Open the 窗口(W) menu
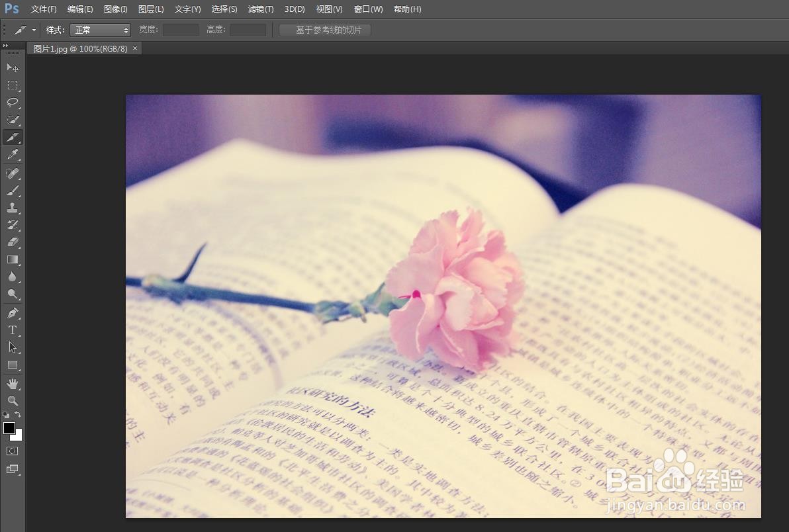The image size is (789, 532). coord(368,9)
